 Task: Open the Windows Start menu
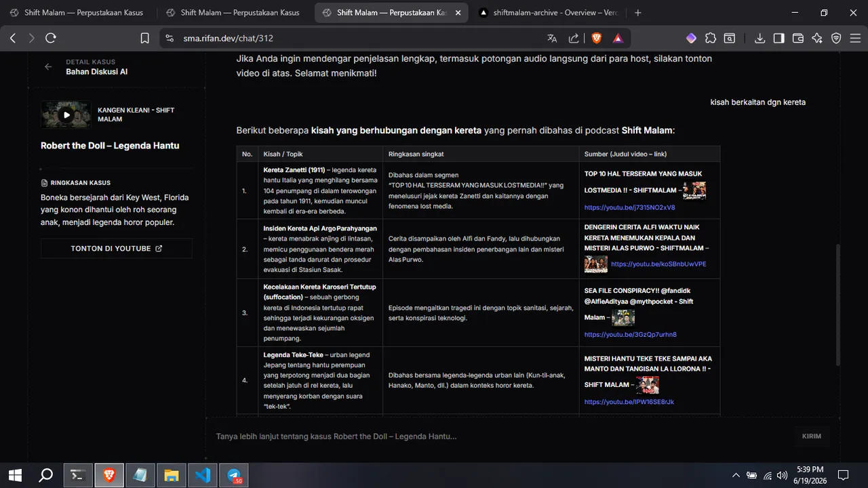[15, 475]
